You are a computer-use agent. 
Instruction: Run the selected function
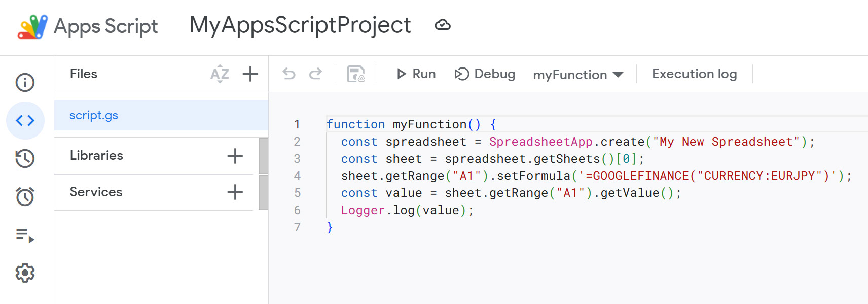(416, 74)
